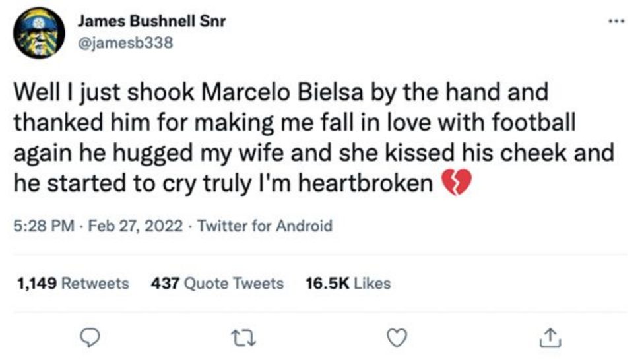
Task: View the 16.5K Likes list
Action: click(x=348, y=284)
